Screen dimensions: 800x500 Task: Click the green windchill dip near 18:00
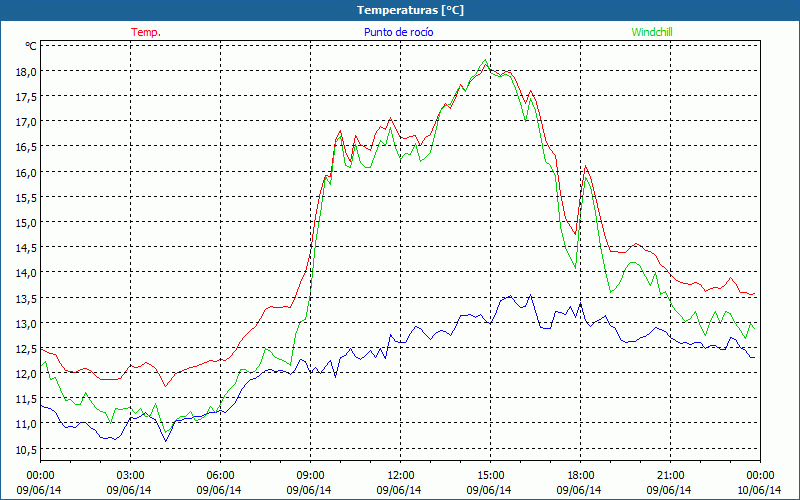pyautogui.click(x=575, y=267)
